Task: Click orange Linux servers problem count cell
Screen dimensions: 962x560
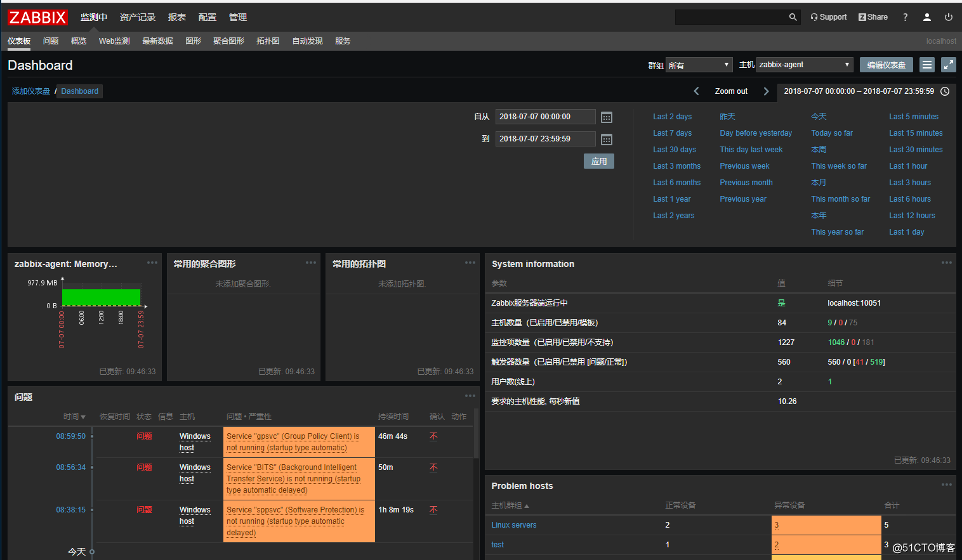Action: [x=826, y=525]
